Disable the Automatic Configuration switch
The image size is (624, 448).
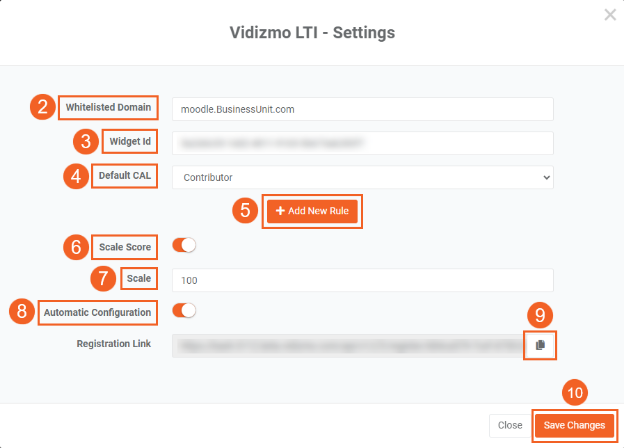[184, 311]
